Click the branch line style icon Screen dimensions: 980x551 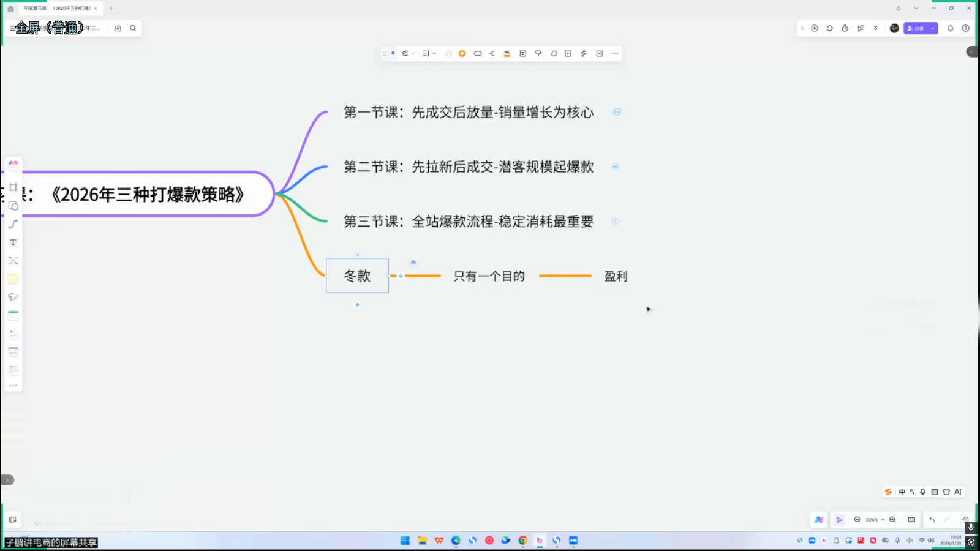[491, 53]
